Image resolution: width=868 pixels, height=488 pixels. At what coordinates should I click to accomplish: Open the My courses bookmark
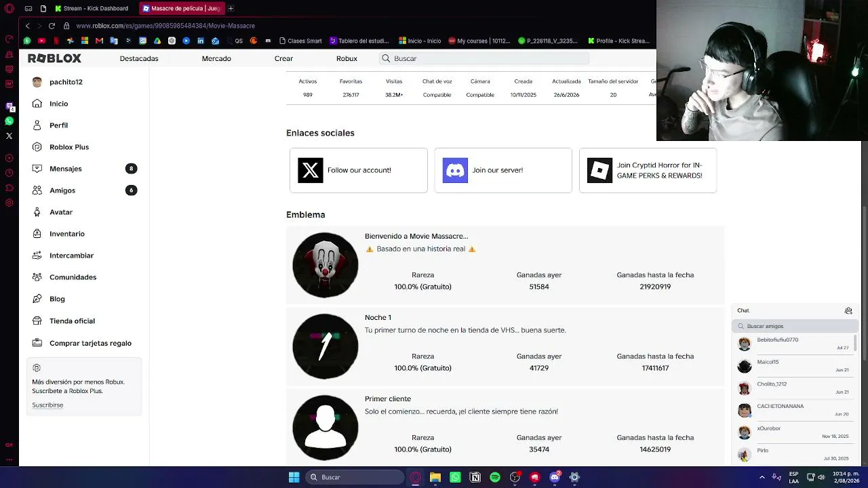point(479,41)
